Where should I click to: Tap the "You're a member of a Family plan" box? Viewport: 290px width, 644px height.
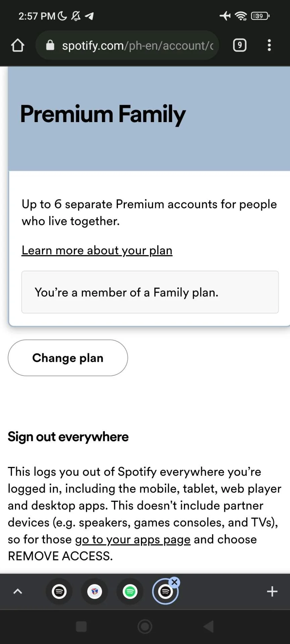(150, 292)
